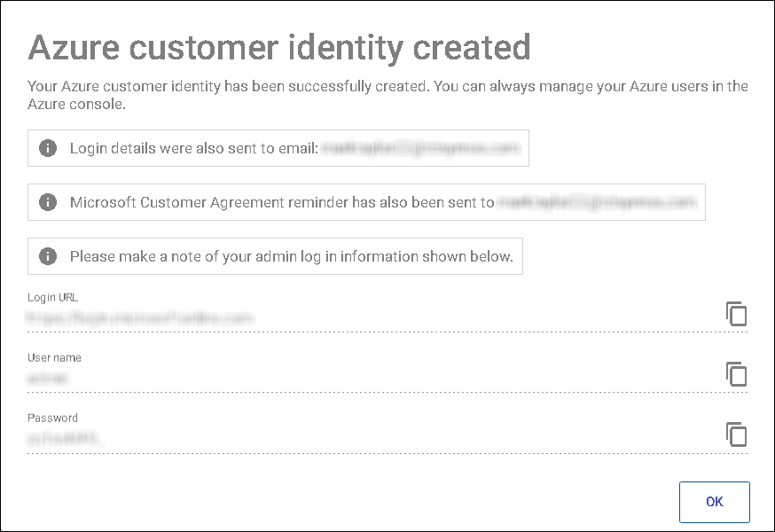Click the copy icon in the bottom row
The width and height of the screenshot is (775, 532).
coord(736,434)
